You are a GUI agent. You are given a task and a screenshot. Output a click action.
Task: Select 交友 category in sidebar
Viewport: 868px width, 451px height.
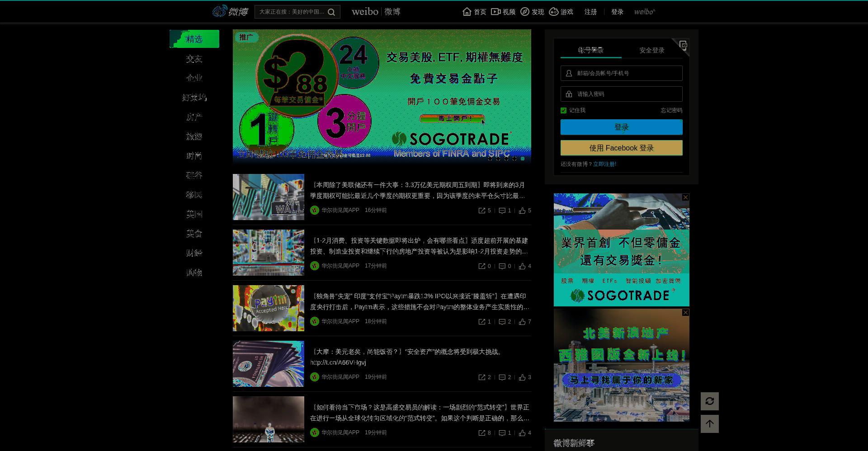pyautogui.click(x=194, y=59)
